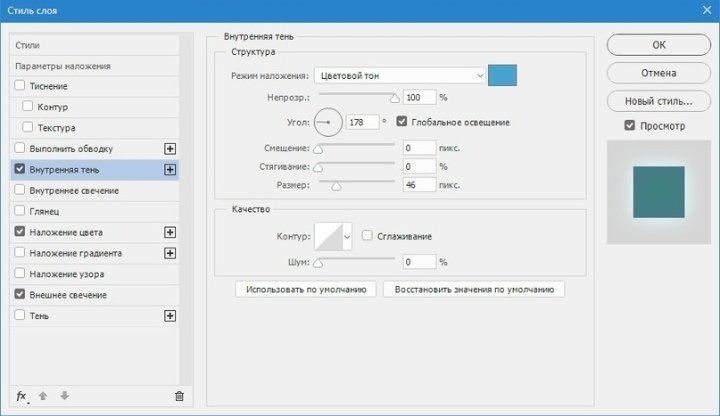Image resolution: width=720 pixels, height=416 pixels.
Task: Click the Непрозр. opacity slider handle
Action: pyautogui.click(x=394, y=98)
